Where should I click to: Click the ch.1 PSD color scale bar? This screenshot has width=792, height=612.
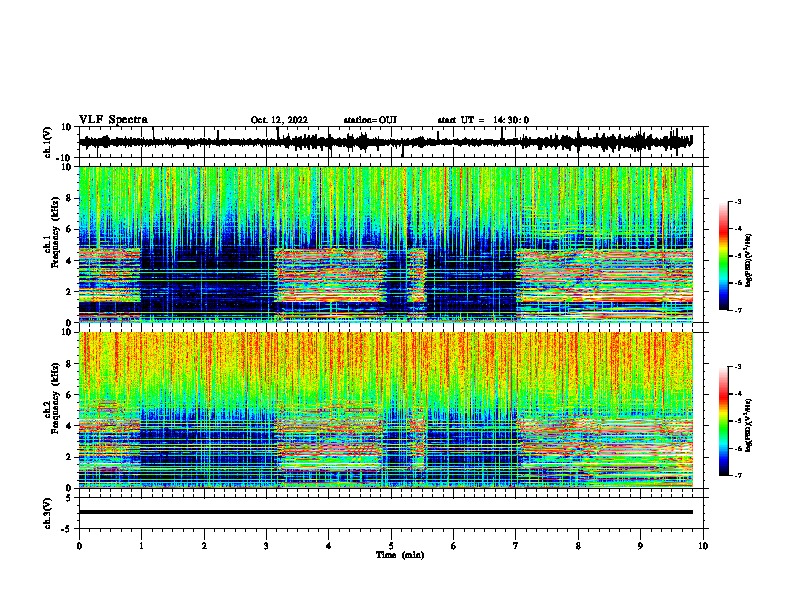pyautogui.click(x=723, y=256)
